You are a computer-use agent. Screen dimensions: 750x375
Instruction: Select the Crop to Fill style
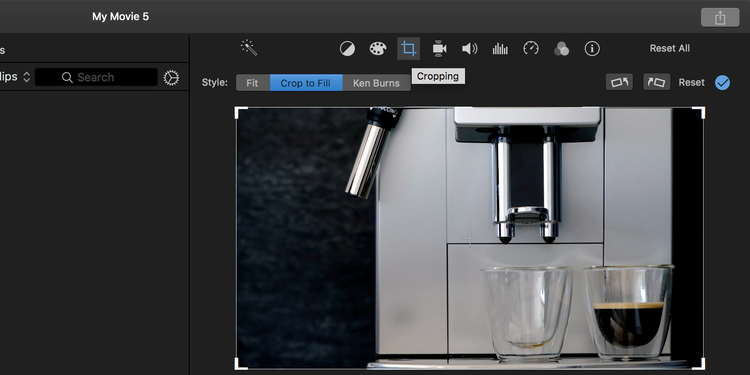(306, 83)
